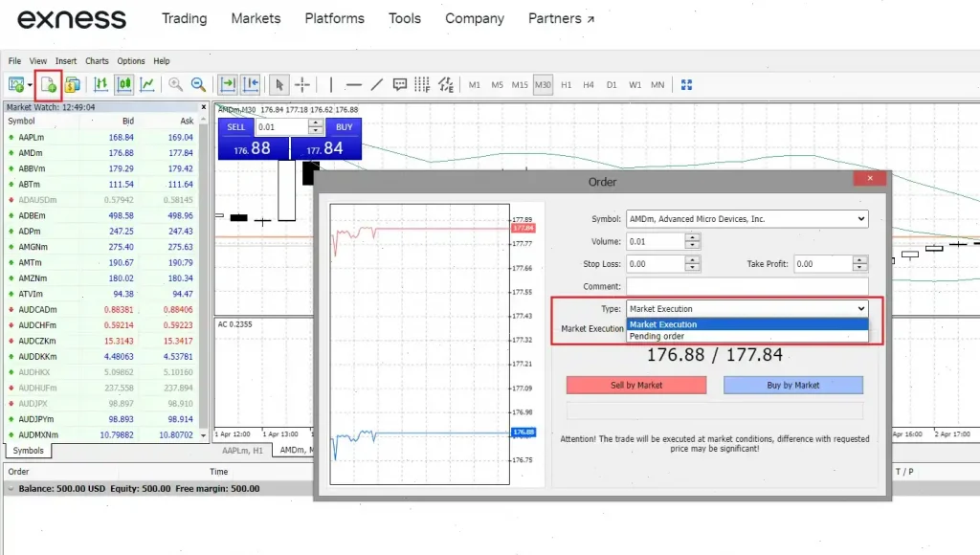
Task: Click the Market Watch vertical scrollbar
Action: [x=204, y=277]
